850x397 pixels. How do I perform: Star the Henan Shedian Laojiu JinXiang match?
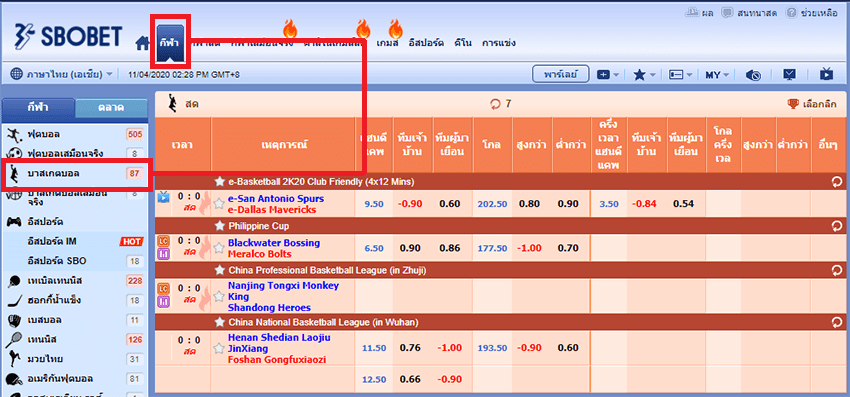pos(219,348)
